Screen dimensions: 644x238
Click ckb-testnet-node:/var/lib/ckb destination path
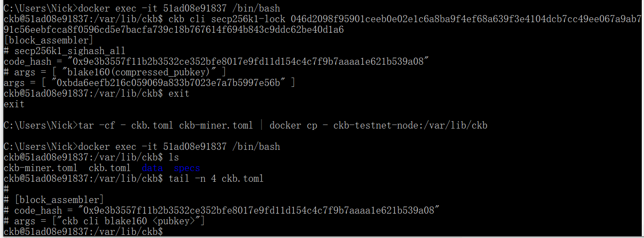point(410,125)
